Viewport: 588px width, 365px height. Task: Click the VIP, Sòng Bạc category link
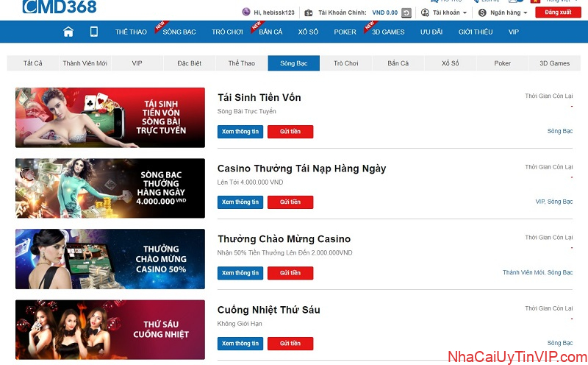tap(554, 202)
